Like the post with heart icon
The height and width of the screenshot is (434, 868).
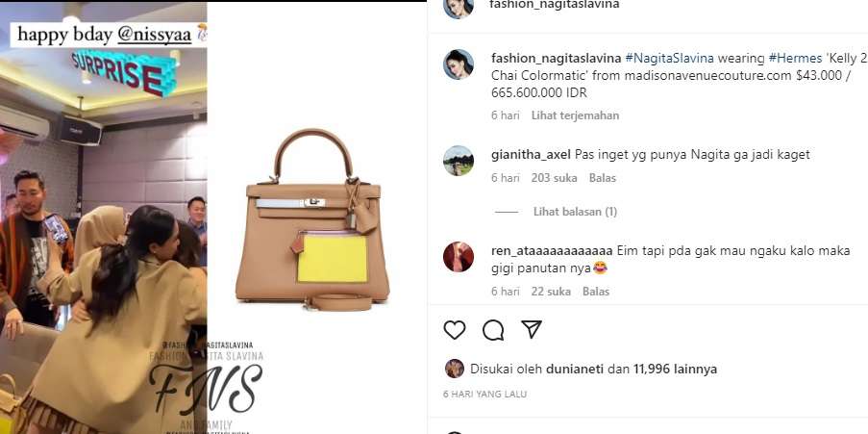tap(455, 330)
